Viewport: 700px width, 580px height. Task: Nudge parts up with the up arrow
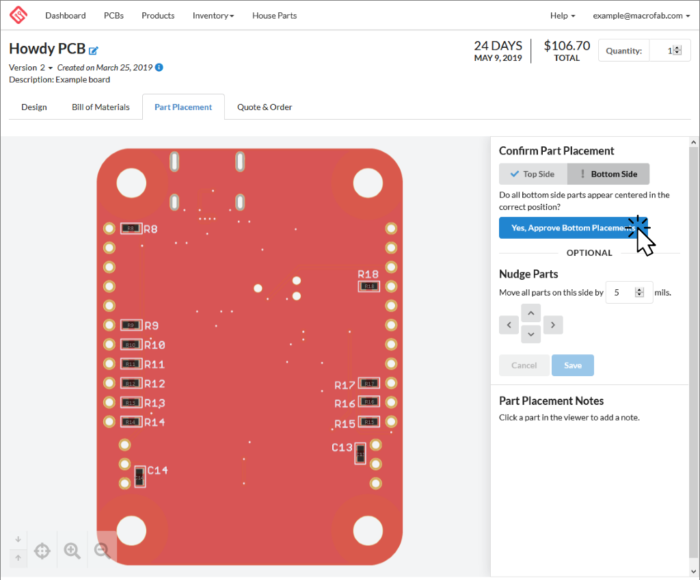tap(532, 313)
